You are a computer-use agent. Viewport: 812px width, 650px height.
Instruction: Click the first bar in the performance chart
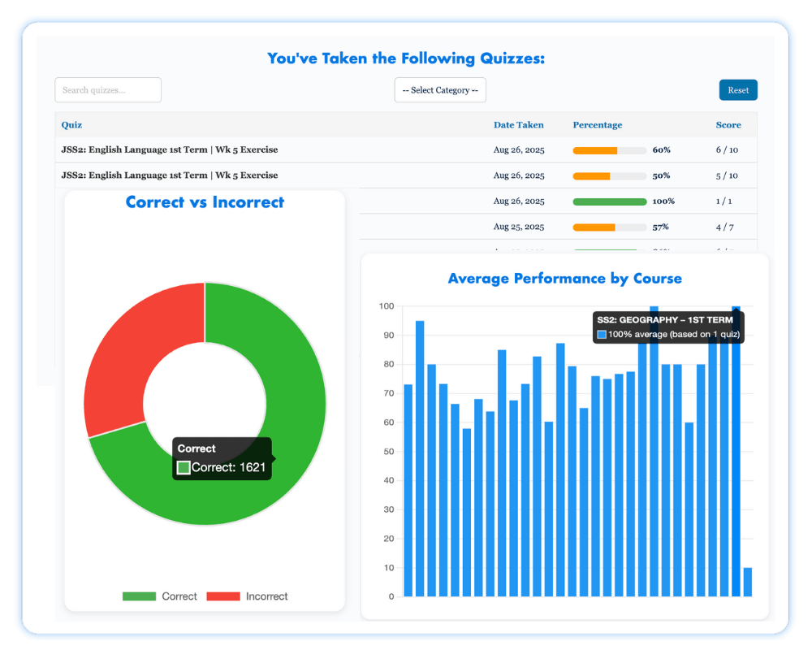pyautogui.click(x=408, y=490)
